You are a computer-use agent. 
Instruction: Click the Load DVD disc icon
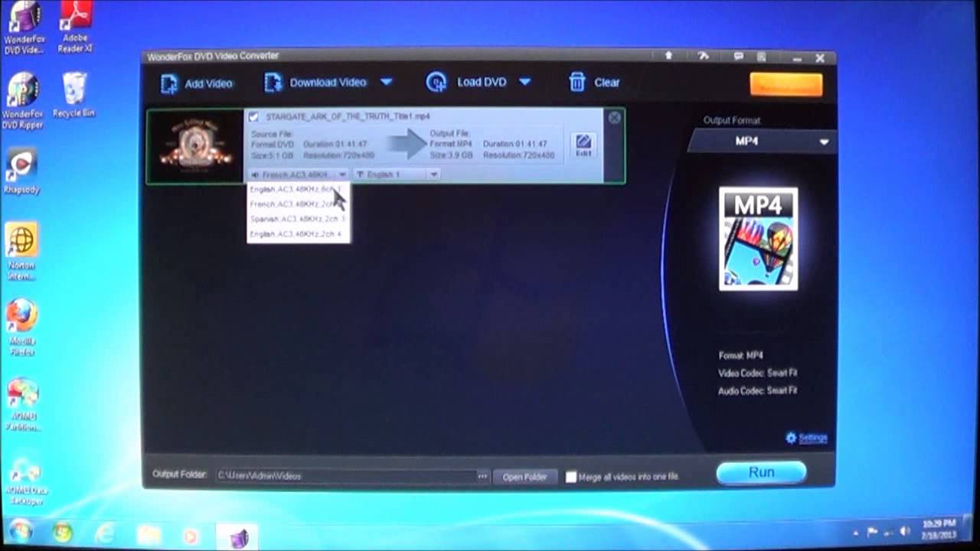(x=436, y=83)
